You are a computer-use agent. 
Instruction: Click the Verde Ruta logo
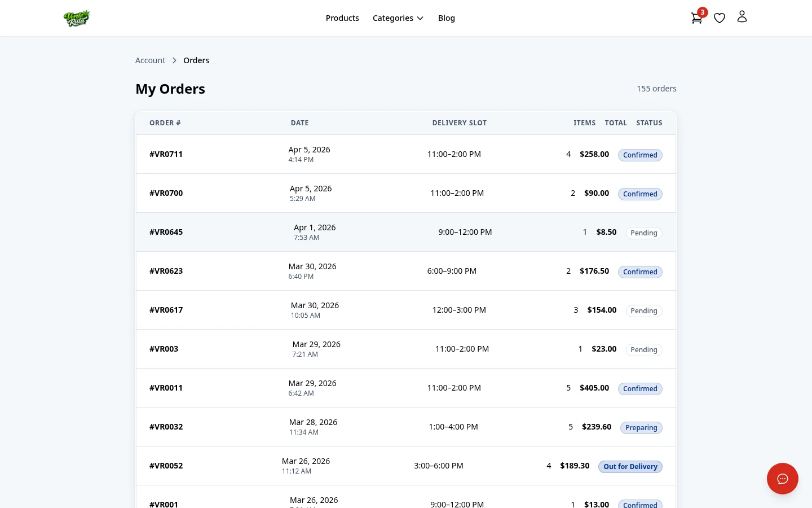77,18
